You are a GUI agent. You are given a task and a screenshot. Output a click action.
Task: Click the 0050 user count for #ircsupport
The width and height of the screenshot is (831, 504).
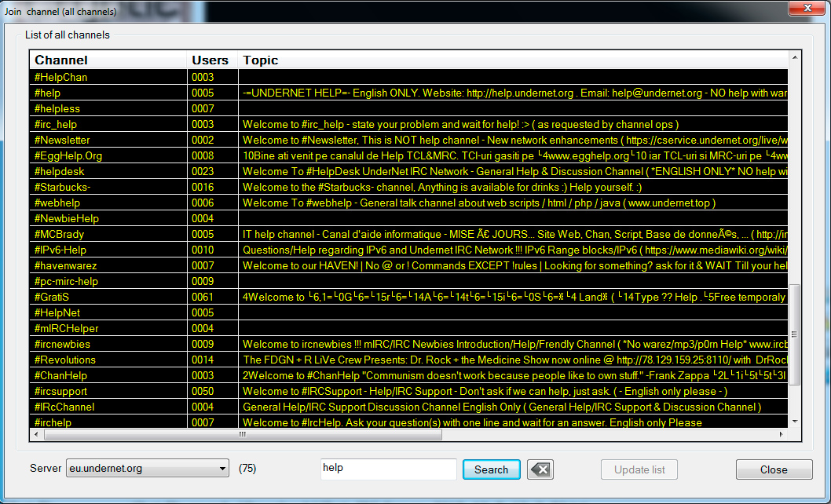pyautogui.click(x=203, y=391)
